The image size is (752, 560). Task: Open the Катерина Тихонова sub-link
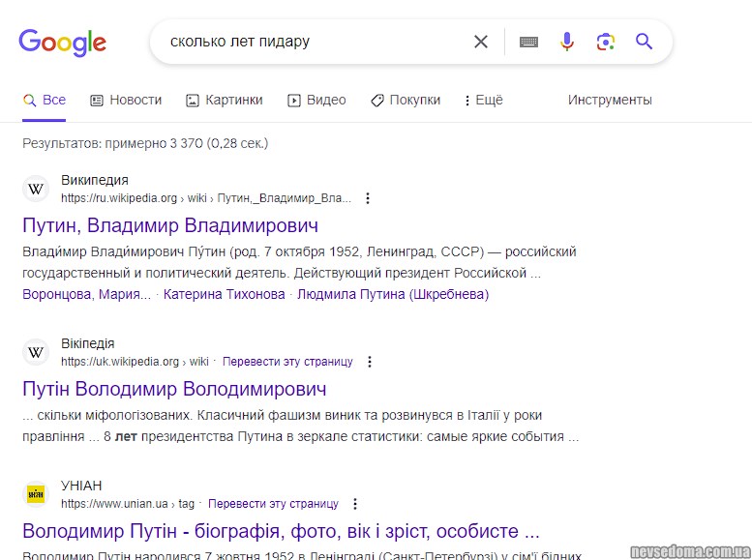point(224,294)
